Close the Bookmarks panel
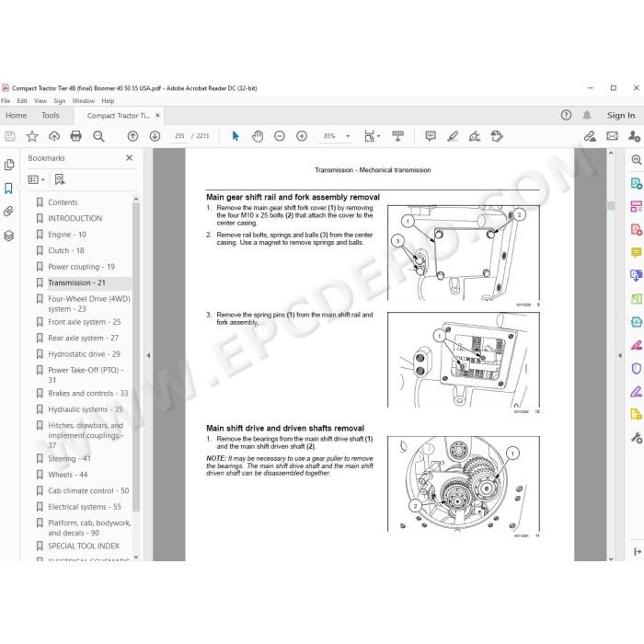 tap(130, 157)
